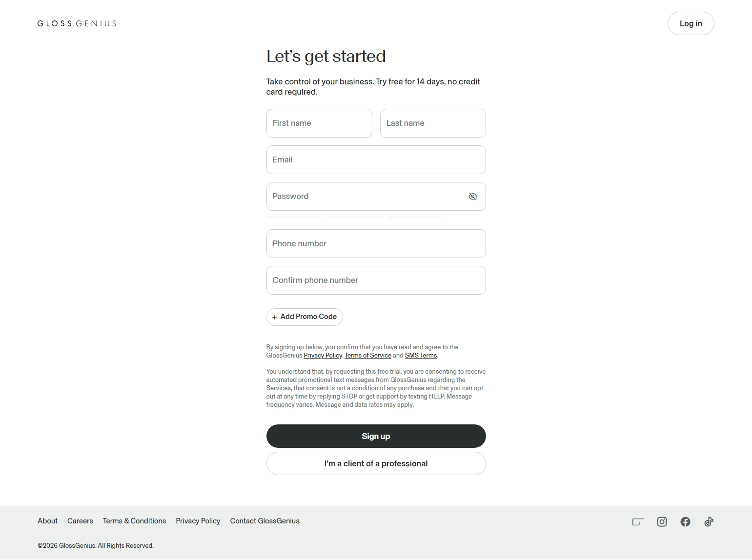Screen dimensions: 752x560
Task: Open the TikTok icon in the footer
Action: click(709, 521)
